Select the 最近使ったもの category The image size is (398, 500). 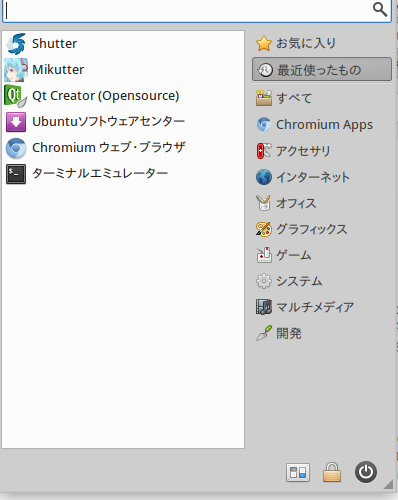(x=322, y=69)
